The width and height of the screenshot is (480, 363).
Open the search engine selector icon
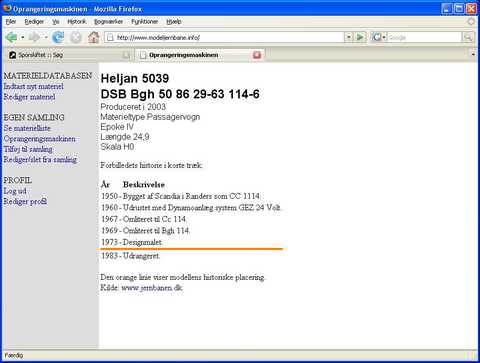(377, 37)
